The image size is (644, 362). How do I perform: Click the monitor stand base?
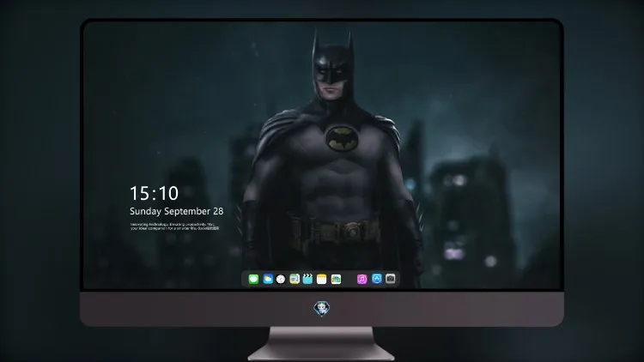click(x=321, y=353)
